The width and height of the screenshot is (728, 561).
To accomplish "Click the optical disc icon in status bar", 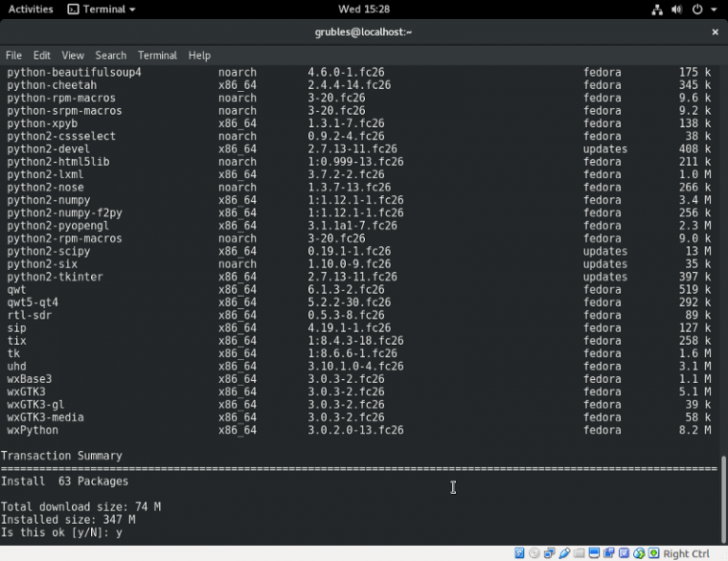I will point(535,553).
